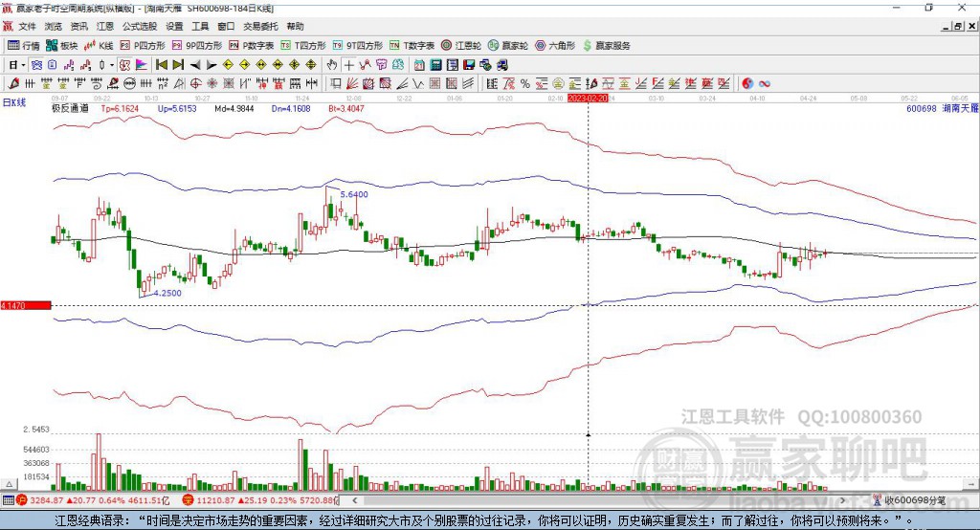The image size is (980, 530).
Task: Select the red pencil drawing tool
Action: 13,83
